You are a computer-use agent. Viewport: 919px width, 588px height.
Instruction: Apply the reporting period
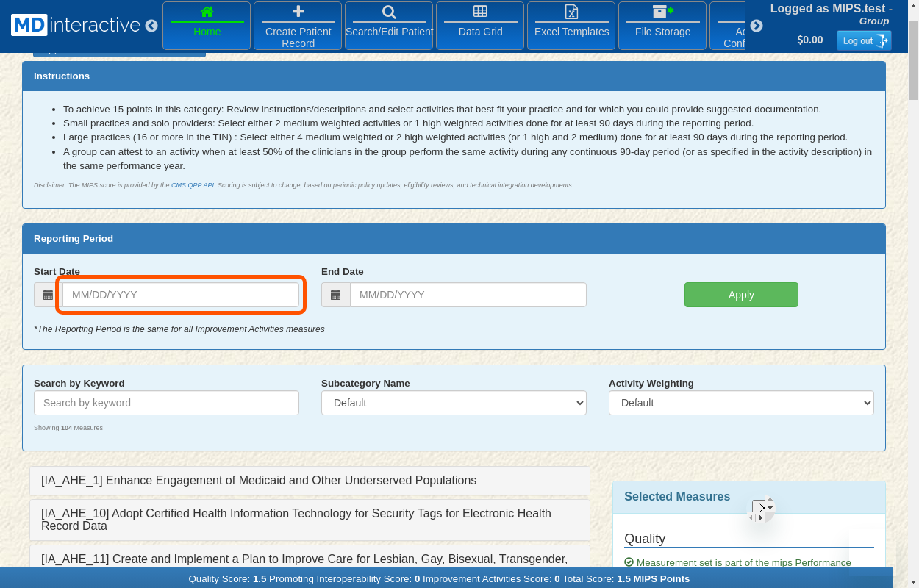point(741,295)
